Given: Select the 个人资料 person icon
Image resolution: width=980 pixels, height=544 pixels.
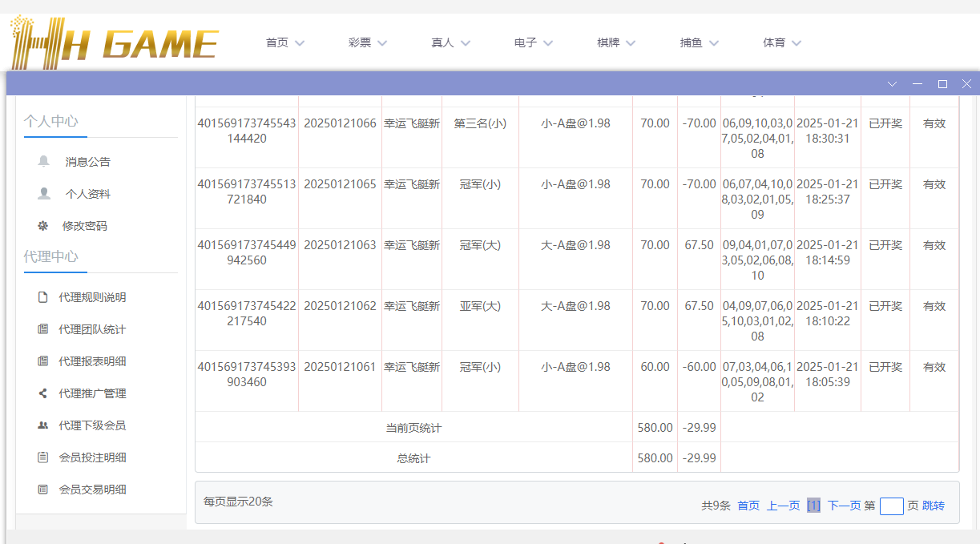Looking at the screenshot, I should (x=45, y=193).
